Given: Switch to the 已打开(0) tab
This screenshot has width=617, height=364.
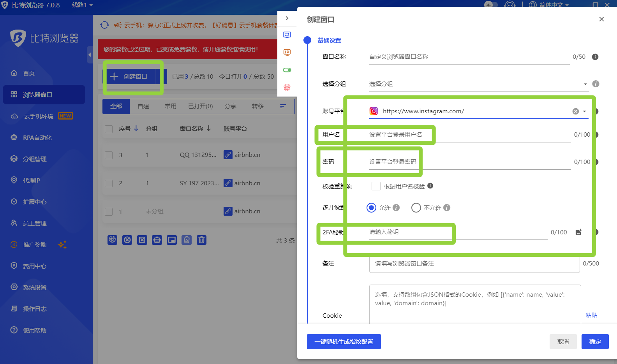Looking at the screenshot, I should [x=200, y=106].
